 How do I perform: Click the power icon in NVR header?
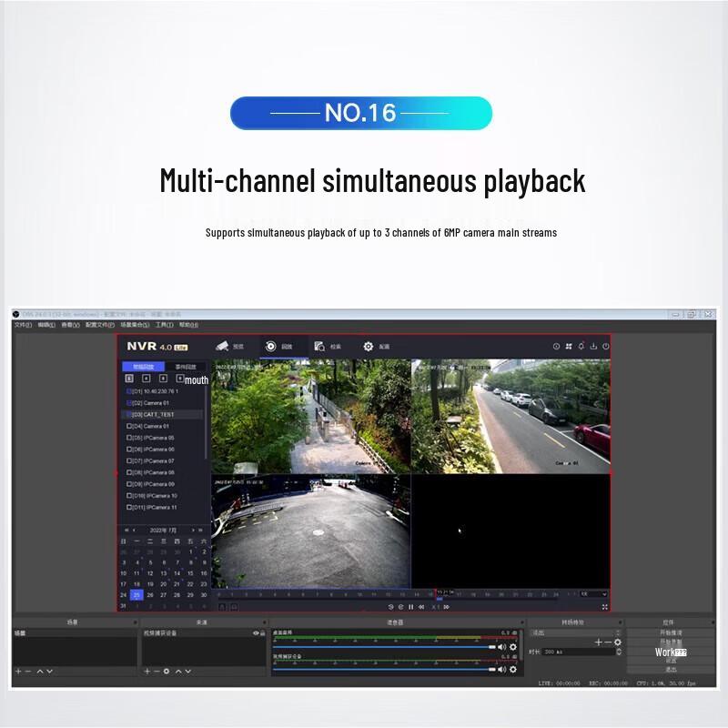605,347
